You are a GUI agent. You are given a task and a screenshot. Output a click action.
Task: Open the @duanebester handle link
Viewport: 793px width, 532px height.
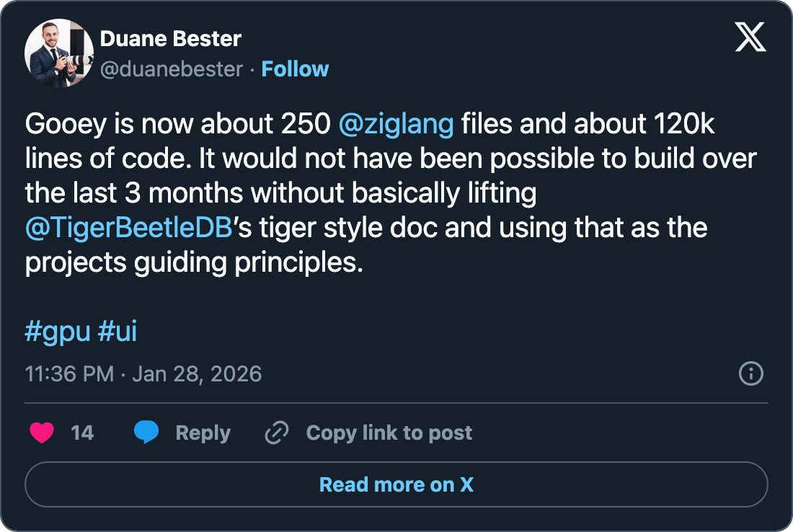tap(172, 69)
